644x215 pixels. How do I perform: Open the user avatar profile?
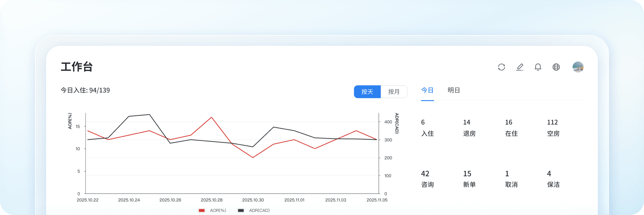click(578, 67)
